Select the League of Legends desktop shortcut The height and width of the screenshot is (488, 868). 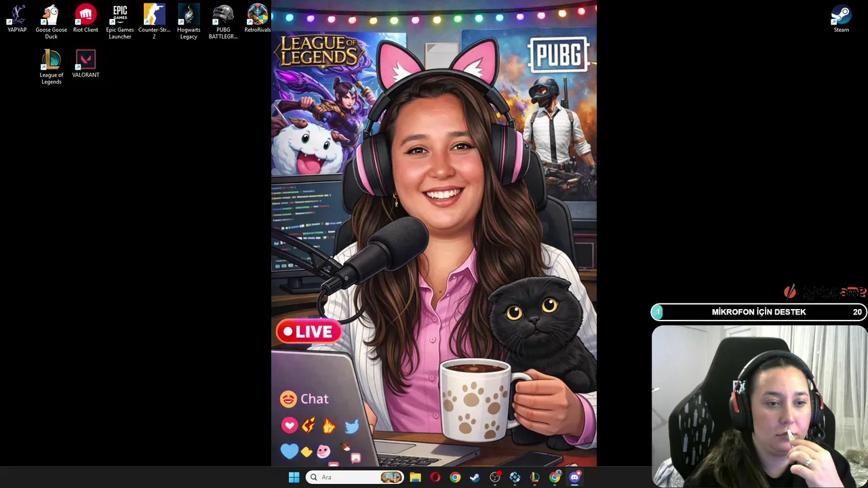click(51, 67)
